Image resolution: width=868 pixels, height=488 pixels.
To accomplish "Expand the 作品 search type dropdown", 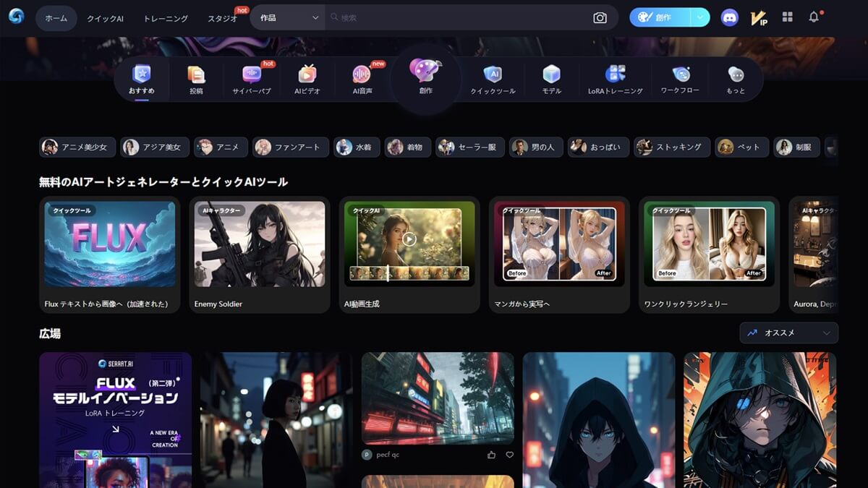I will [x=289, y=18].
